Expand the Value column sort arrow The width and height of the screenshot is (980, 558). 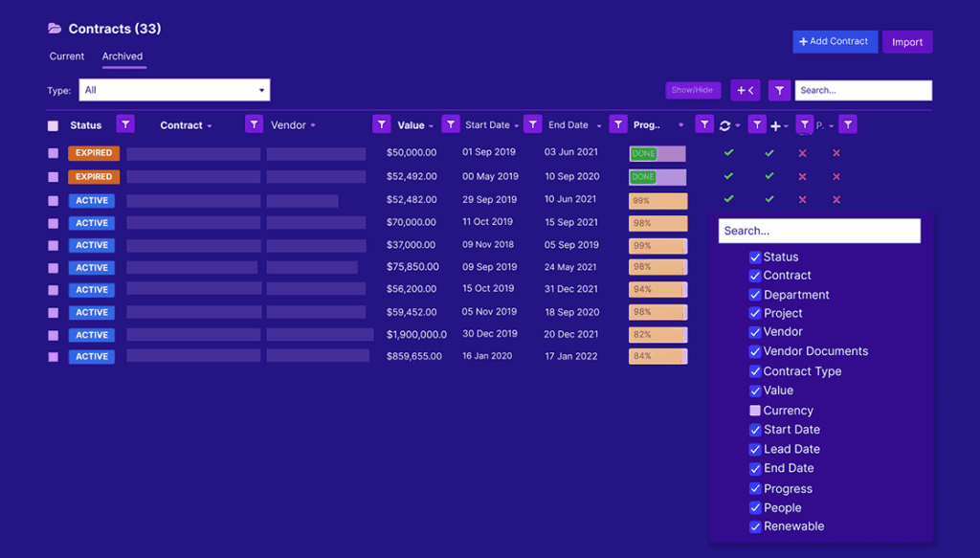pos(431,126)
